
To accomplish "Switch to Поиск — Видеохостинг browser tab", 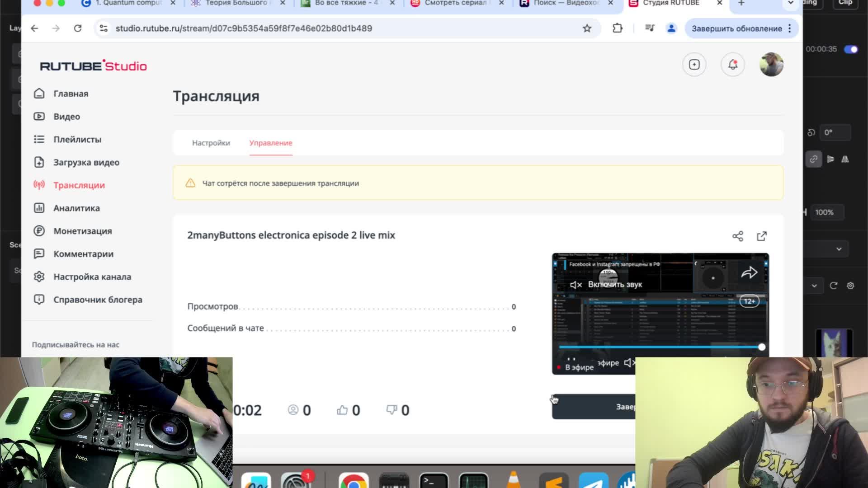I will click(x=565, y=3).
